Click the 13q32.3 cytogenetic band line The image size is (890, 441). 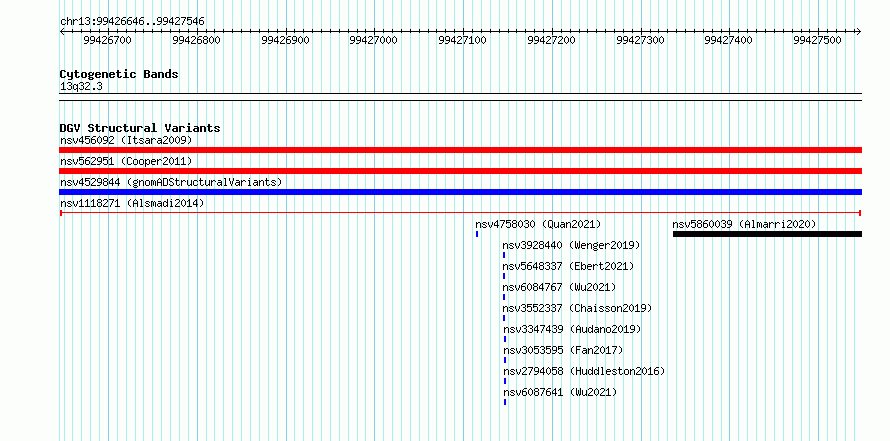coord(460,96)
